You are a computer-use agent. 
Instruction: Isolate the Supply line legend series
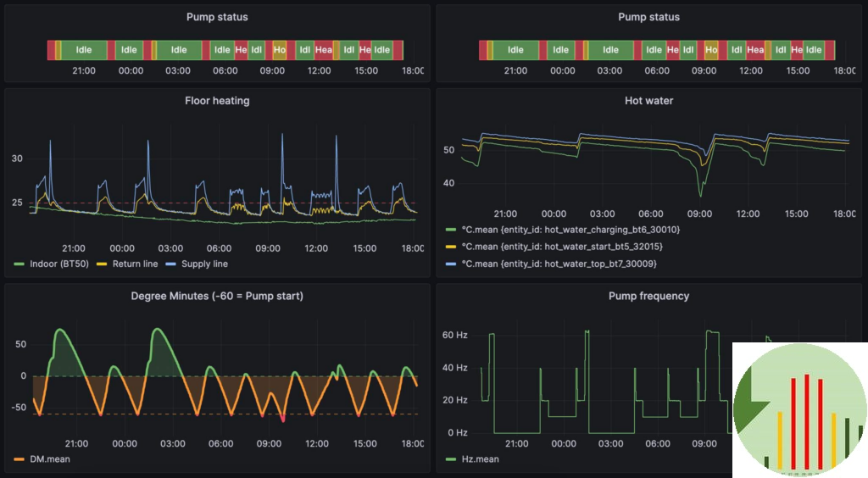(x=203, y=264)
